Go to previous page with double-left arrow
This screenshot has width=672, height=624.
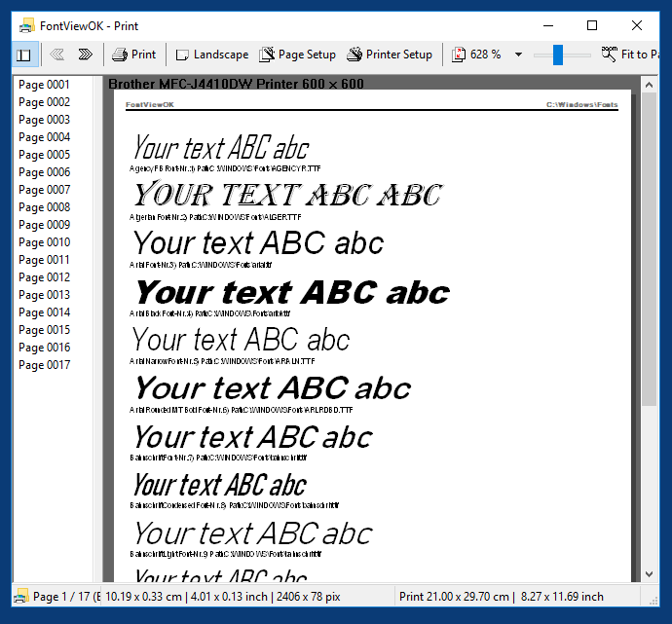(57, 55)
